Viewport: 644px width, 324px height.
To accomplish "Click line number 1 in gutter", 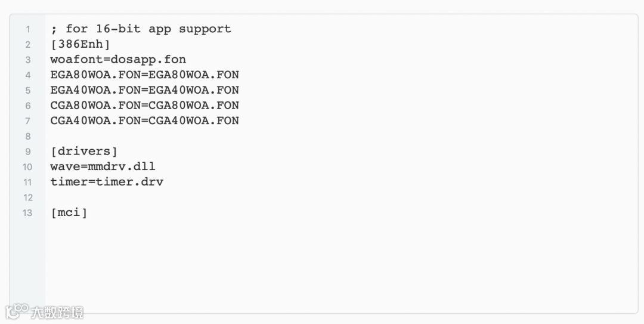I will [x=28, y=29].
